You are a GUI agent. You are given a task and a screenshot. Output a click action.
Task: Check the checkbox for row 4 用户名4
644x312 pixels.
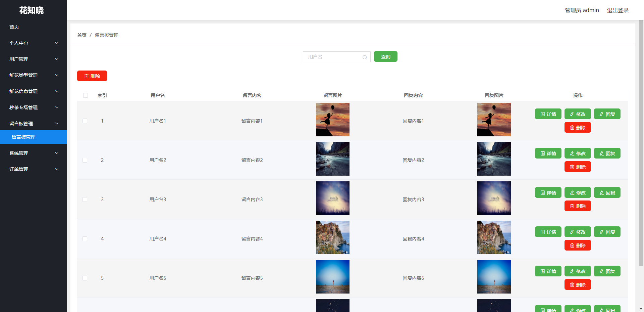pyautogui.click(x=85, y=239)
